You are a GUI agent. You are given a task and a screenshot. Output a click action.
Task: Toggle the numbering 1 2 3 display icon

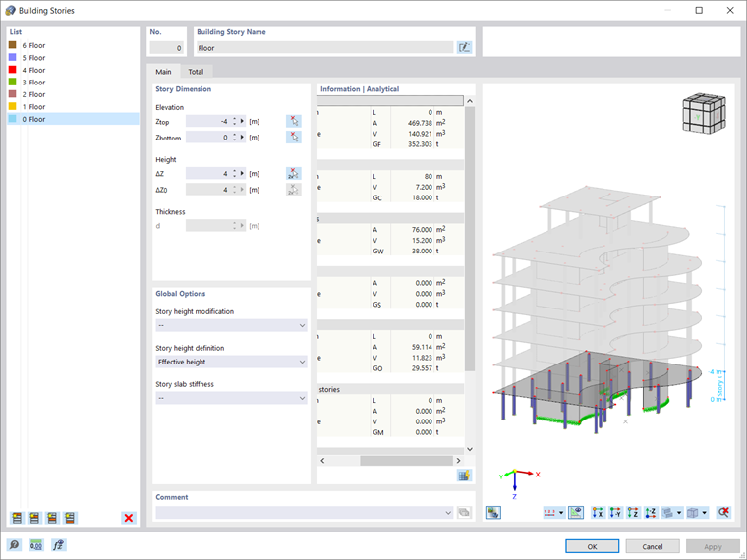(549, 513)
